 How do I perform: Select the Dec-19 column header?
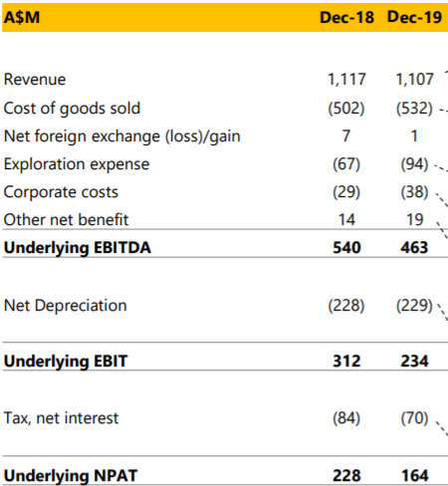coord(414,17)
